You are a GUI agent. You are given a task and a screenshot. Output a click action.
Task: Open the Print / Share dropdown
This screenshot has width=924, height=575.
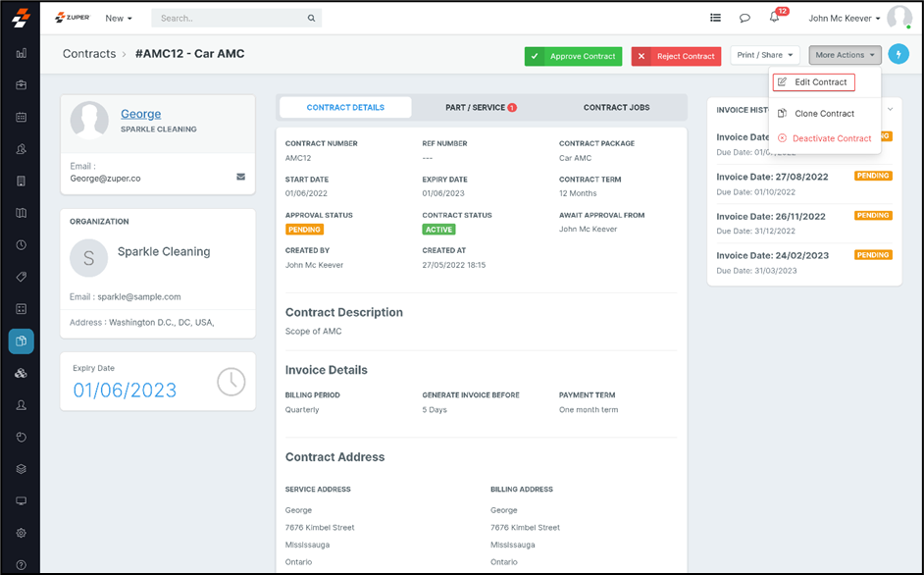point(764,56)
